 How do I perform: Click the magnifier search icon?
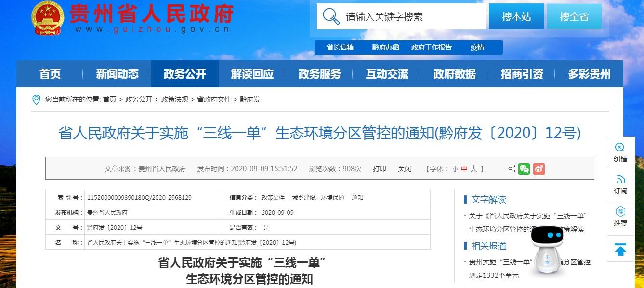(x=331, y=16)
